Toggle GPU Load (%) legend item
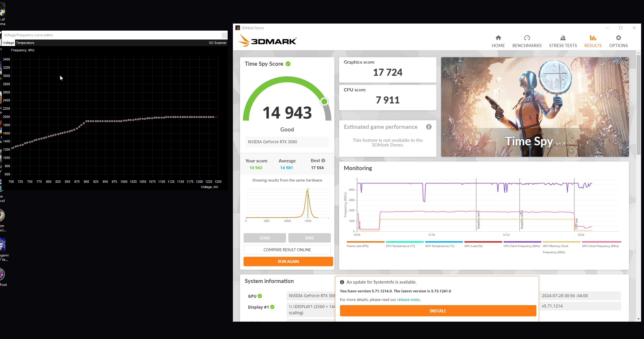The width and height of the screenshot is (644, 339). point(483,244)
